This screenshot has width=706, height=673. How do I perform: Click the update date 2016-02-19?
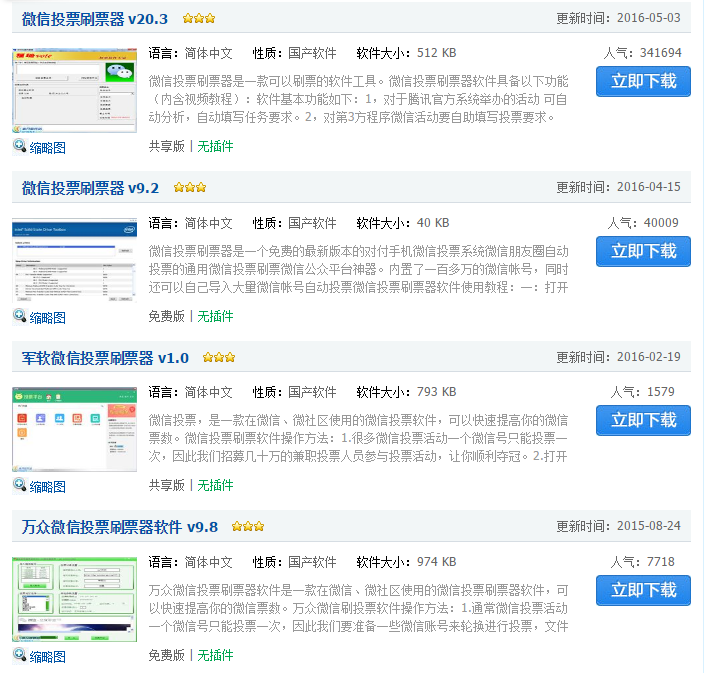click(648, 357)
